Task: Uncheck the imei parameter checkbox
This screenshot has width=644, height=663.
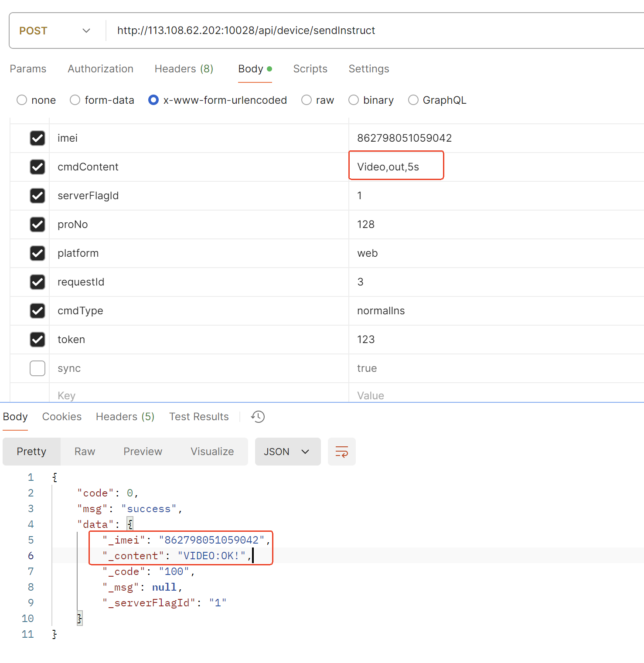Action: (x=37, y=138)
